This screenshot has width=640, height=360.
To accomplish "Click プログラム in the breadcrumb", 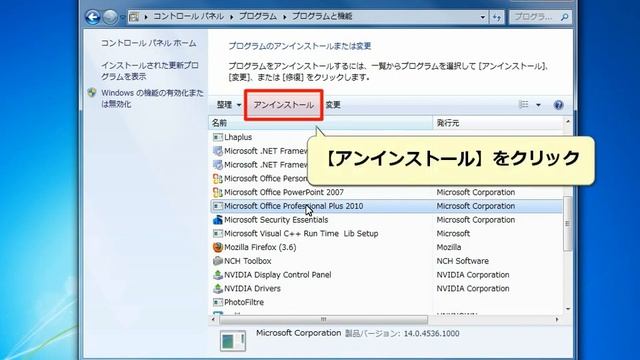I will pyautogui.click(x=258, y=17).
